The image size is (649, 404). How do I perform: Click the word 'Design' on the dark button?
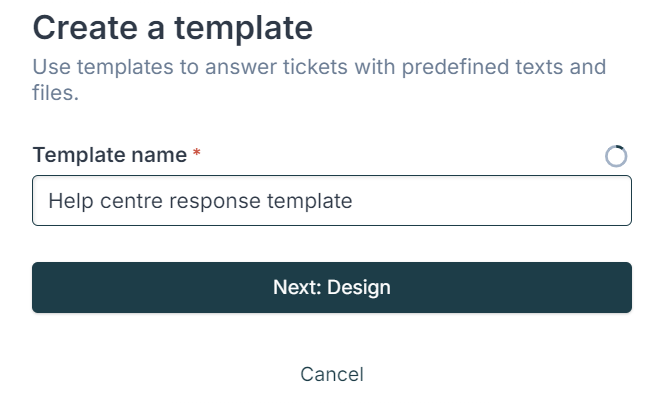click(x=358, y=288)
